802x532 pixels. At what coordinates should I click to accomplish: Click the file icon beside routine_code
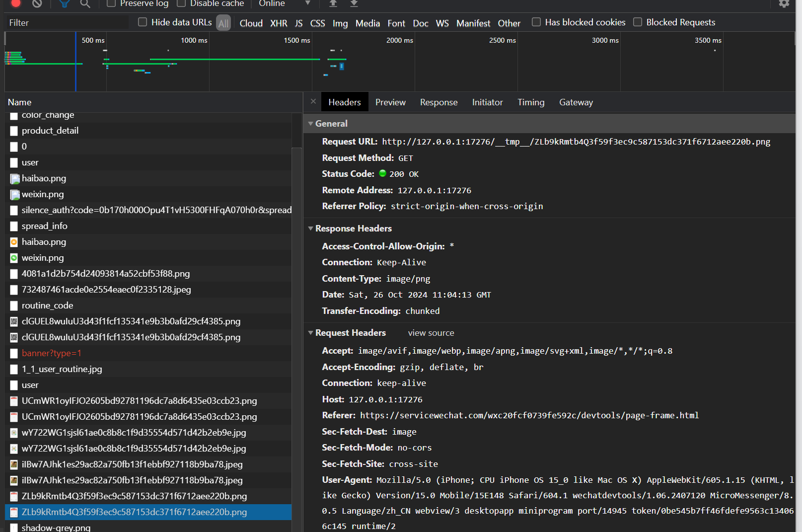(x=14, y=305)
